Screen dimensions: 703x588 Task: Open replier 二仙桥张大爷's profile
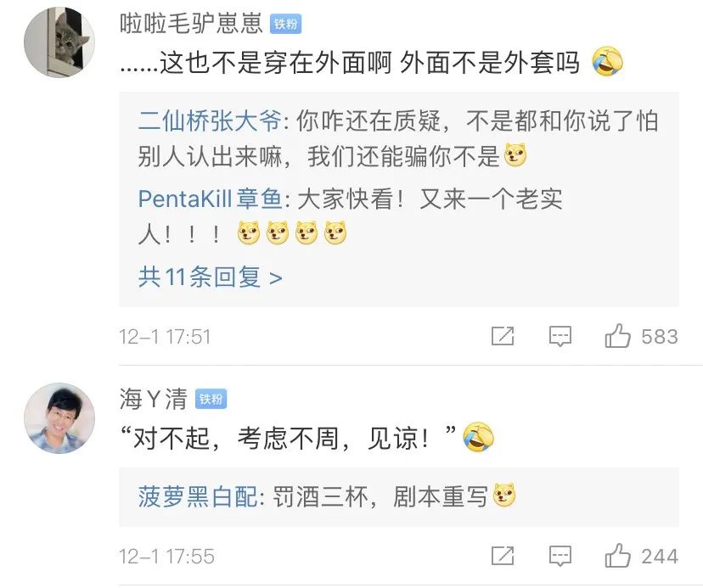click(209, 121)
